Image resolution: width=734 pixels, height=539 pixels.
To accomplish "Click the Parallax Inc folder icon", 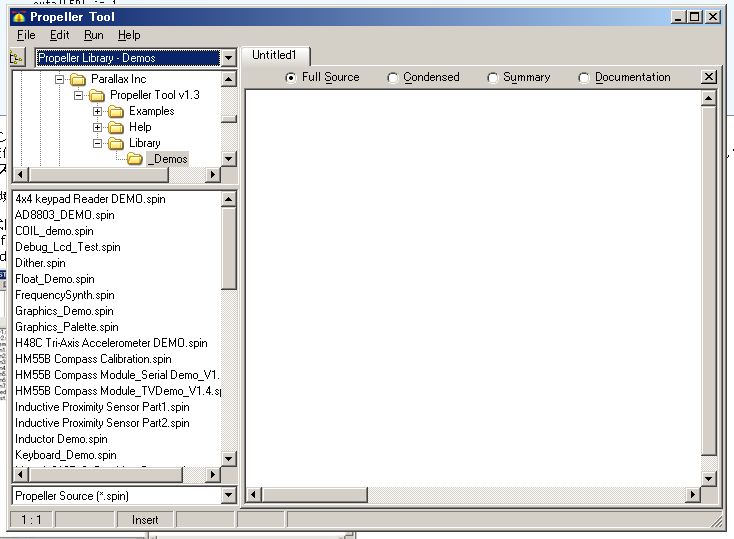I will click(x=78, y=79).
